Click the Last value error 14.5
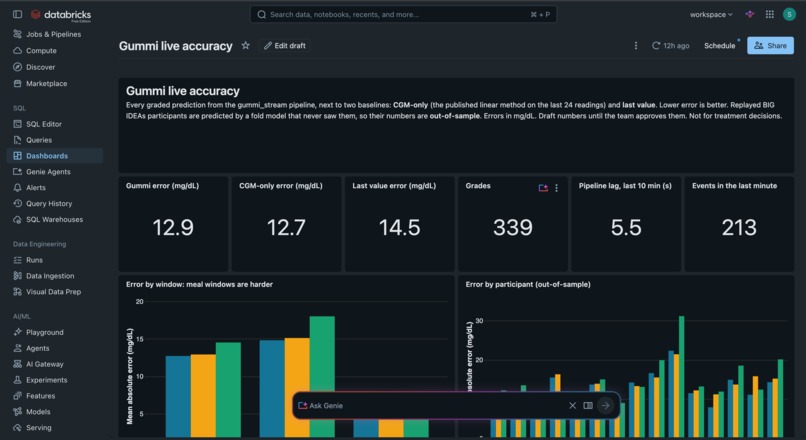 [399, 227]
